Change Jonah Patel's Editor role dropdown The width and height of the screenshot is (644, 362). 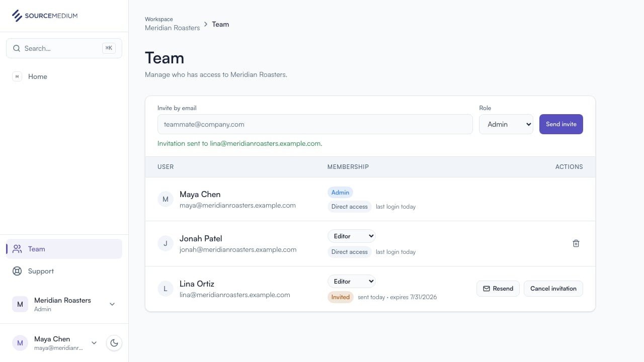tap(352, 236)
